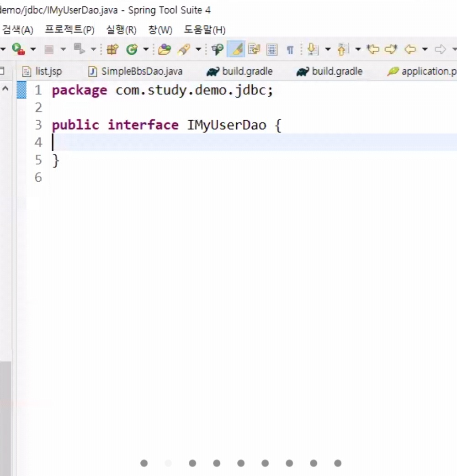The image size is (457, 476).
Task: Open the 창(W) menu
Action: pyautogui.click(x=160, y=30)
